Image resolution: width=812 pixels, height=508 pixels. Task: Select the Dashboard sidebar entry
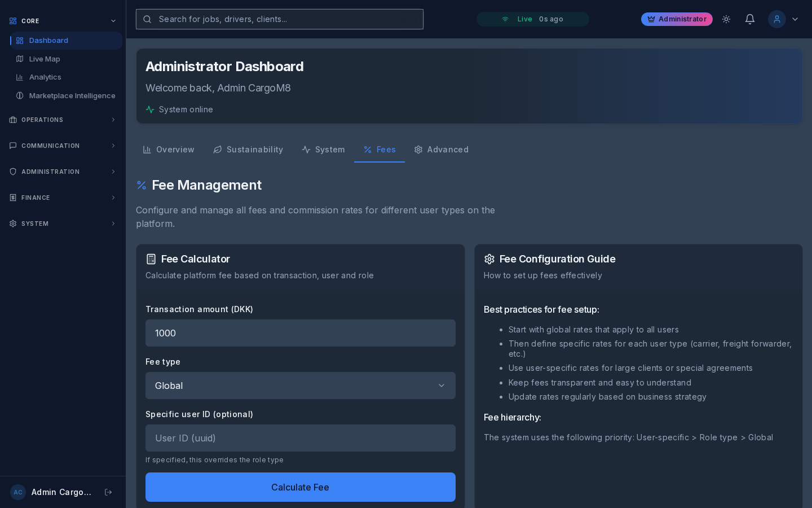tap(48, 41)
